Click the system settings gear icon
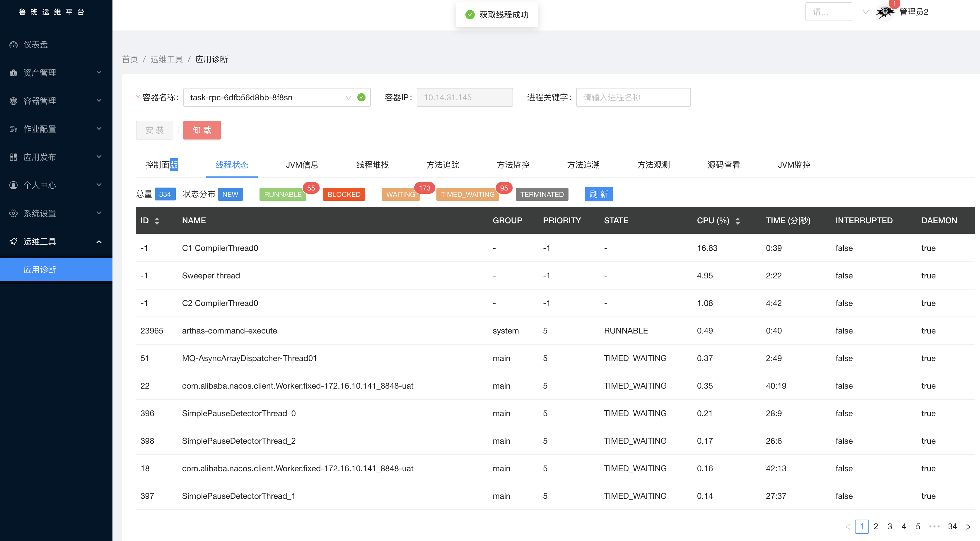This screenshot has width=980, height=541. tap(13, 213)
